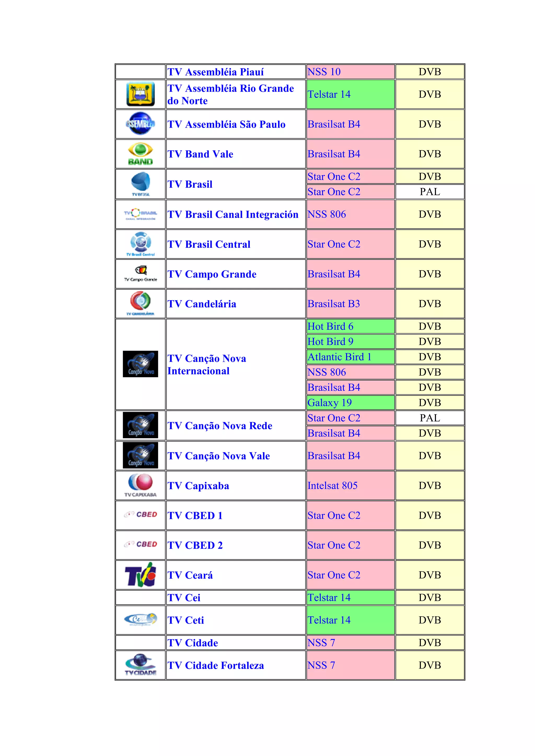
Task: Click Telstar 14 for Rio Grande do Norte
Action: pos(329,94)
